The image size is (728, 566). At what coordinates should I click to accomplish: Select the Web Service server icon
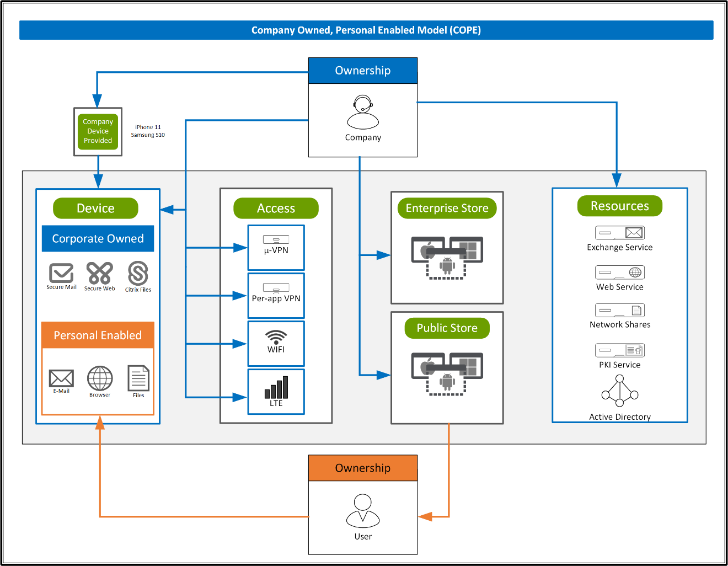pyautogui.click(x=620, y=273)
